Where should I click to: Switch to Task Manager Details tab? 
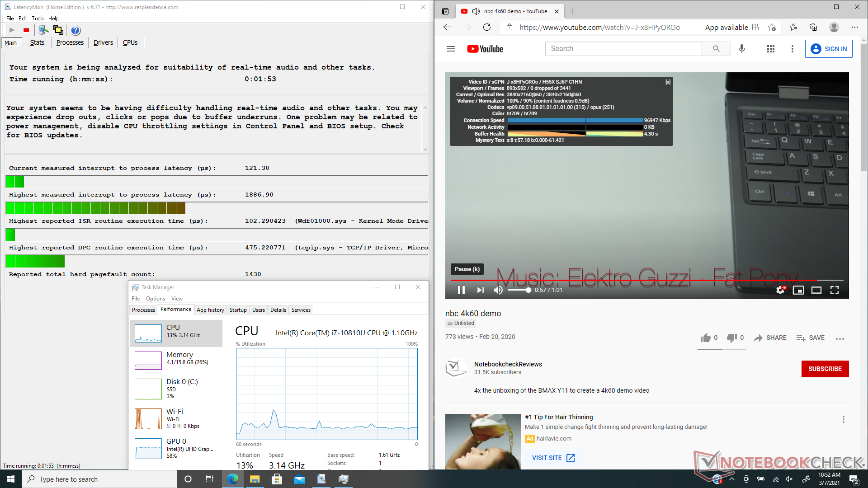pyautogui.click(x=278, y=310)
